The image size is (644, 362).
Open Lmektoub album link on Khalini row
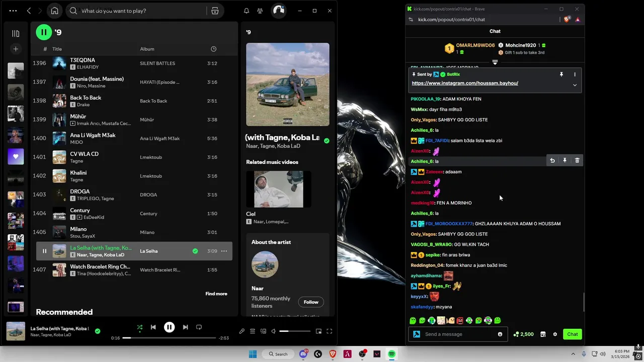[151, 176]
